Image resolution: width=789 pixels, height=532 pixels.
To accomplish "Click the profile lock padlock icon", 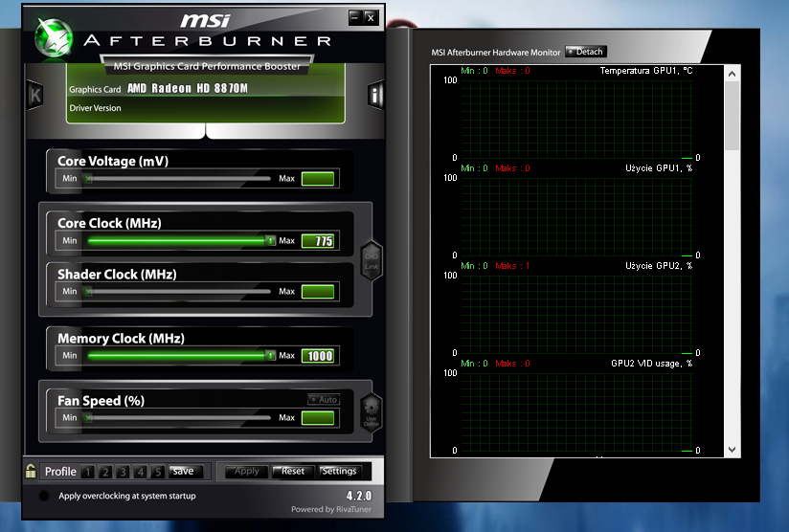I will click(x=31, y=471).
